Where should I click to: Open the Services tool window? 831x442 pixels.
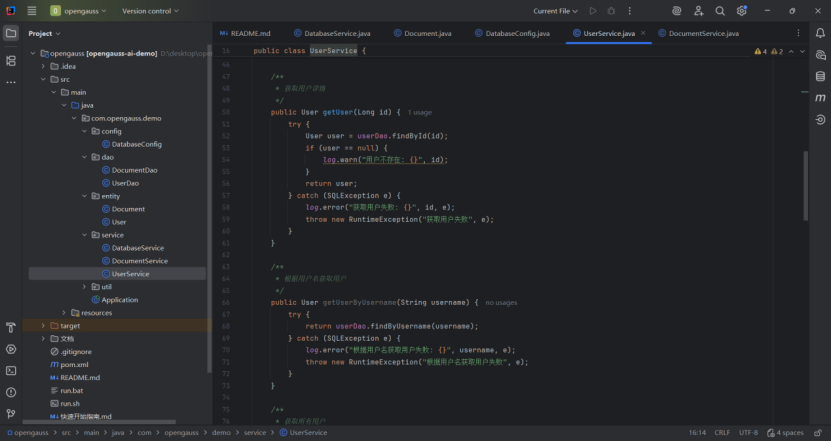tap(11, 349)
